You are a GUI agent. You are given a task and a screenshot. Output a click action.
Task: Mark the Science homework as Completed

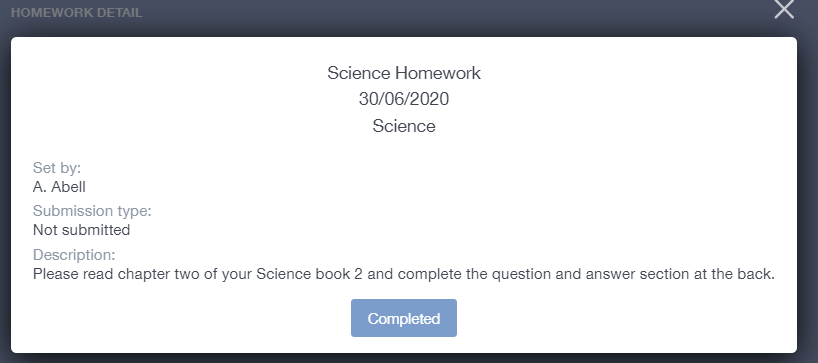(404, 318)
